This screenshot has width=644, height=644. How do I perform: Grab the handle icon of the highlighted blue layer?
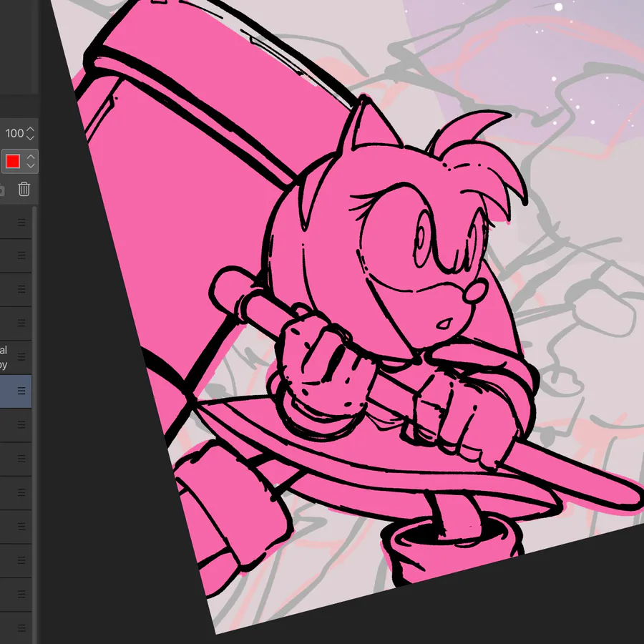pyautogui.click(x=21, y=391)
